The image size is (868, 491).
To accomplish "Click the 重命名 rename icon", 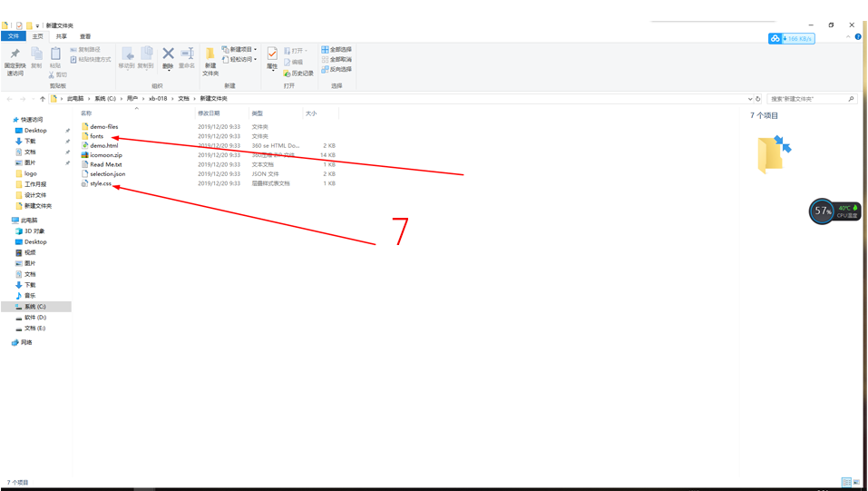I will pyautogui.click(x=187, y=54).
